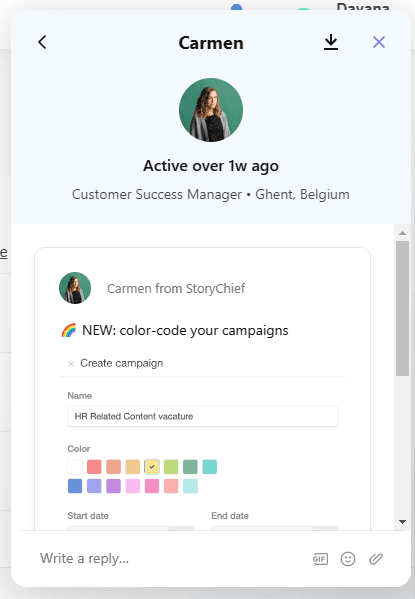
Task: Select the red color swatch
Action: tap(94, 467)
